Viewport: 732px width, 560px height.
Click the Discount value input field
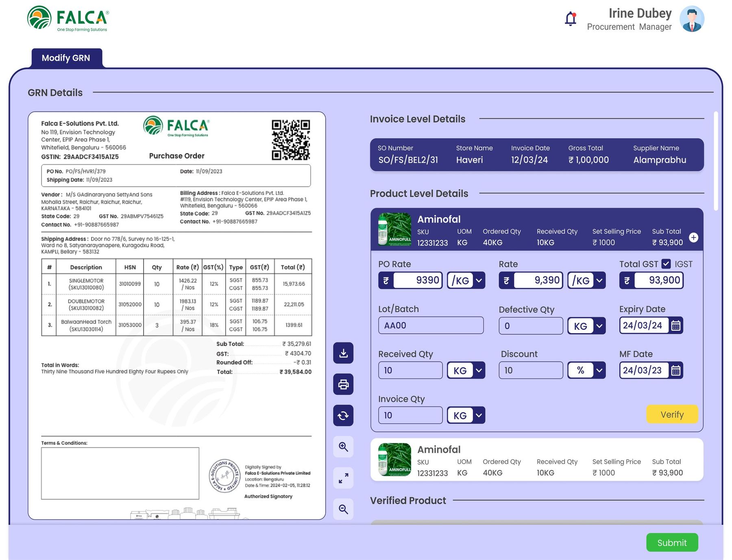(531, 370)
